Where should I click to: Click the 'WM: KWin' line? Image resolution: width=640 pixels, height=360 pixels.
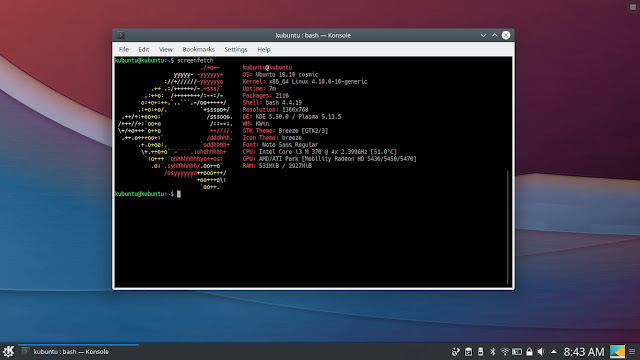click(256, 124)
